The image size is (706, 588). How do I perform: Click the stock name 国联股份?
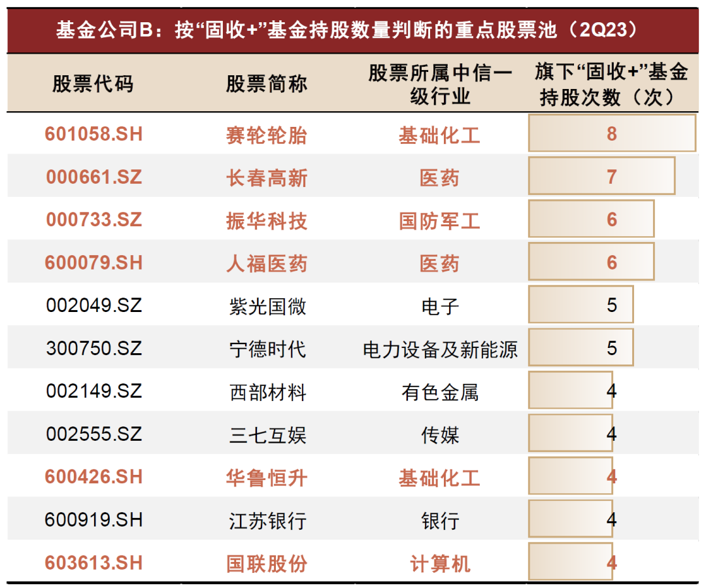(x=267, y=564)
